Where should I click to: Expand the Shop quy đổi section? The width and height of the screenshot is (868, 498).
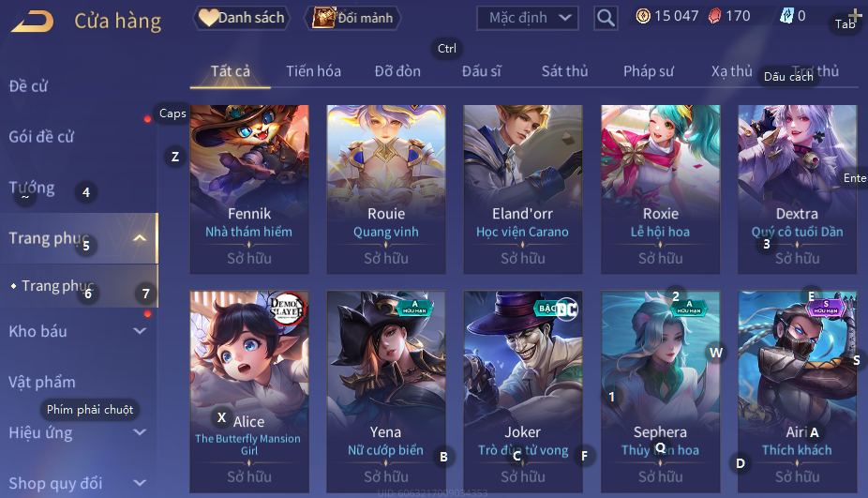pyautogui.click(x=140, y=482)
